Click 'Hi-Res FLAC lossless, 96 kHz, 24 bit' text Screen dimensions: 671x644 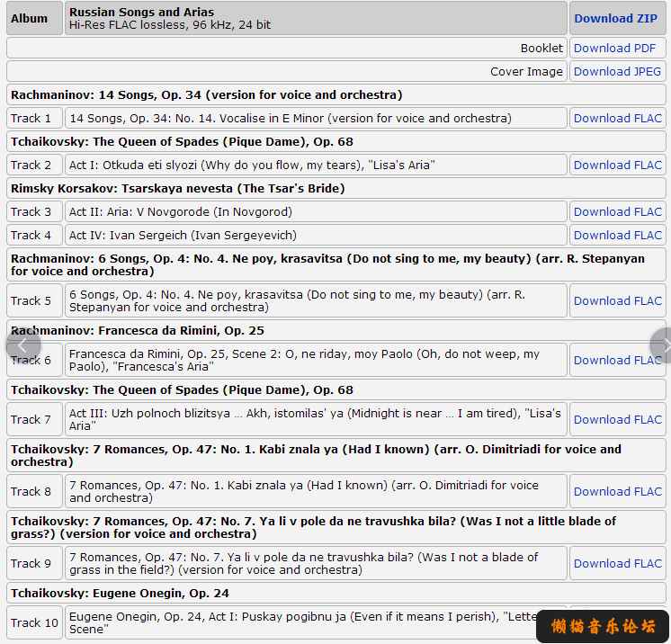[x=170, y=25]
